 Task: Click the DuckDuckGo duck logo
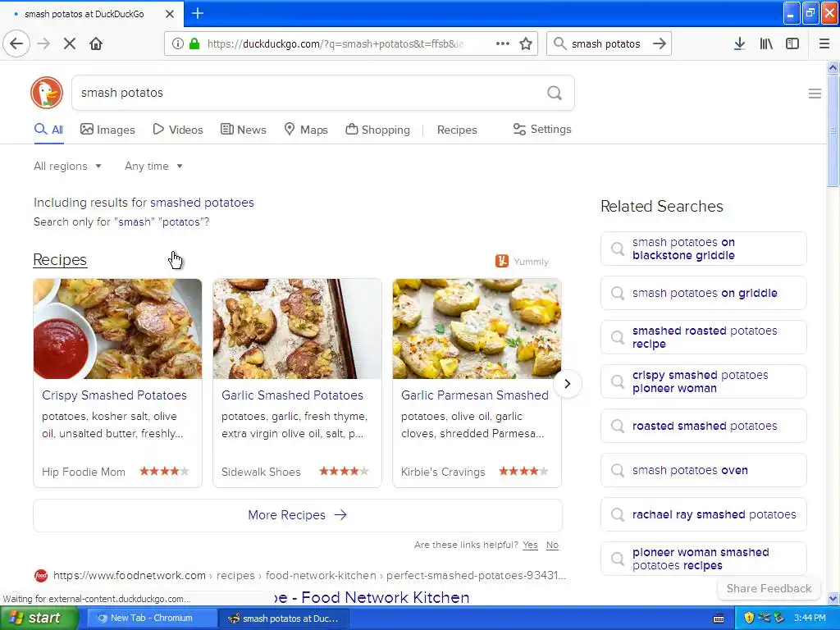47,93
